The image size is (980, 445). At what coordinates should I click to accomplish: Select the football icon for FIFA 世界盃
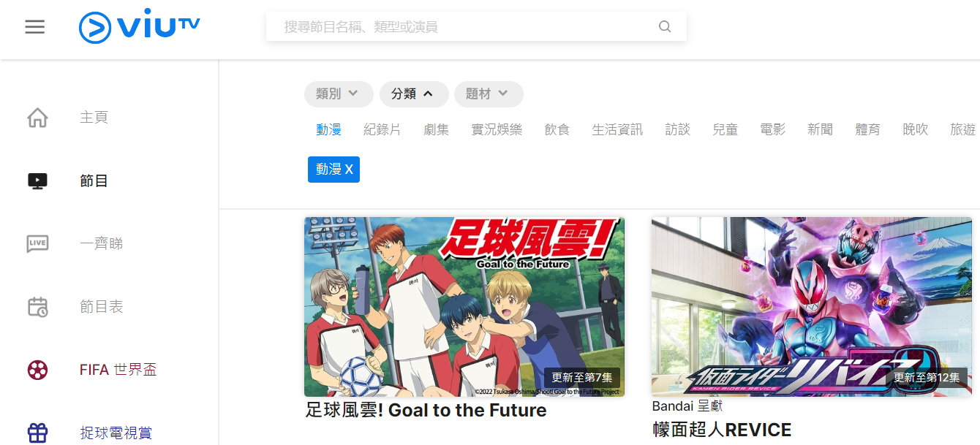point(37,370)
